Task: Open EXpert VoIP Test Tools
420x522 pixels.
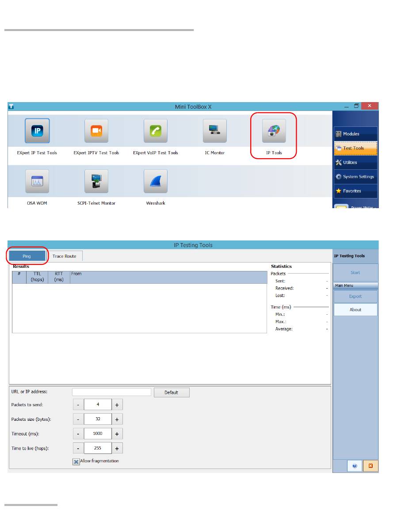Action: [156, 130]
